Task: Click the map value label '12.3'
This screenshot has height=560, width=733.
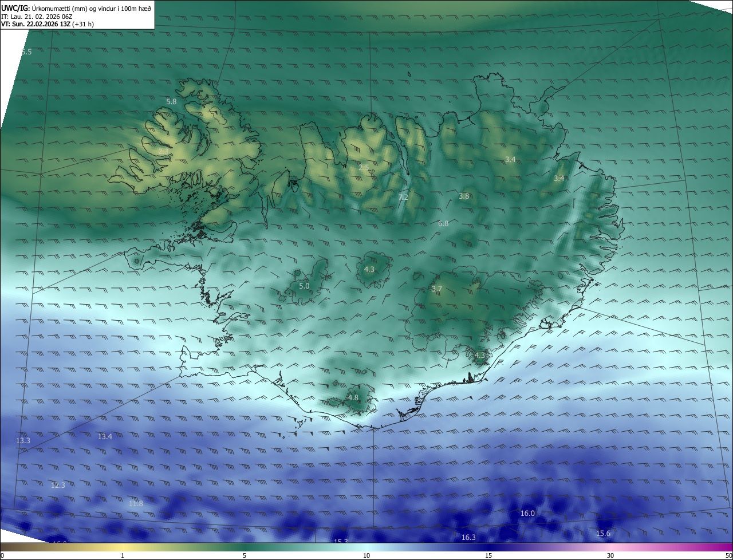Action: 58,485
